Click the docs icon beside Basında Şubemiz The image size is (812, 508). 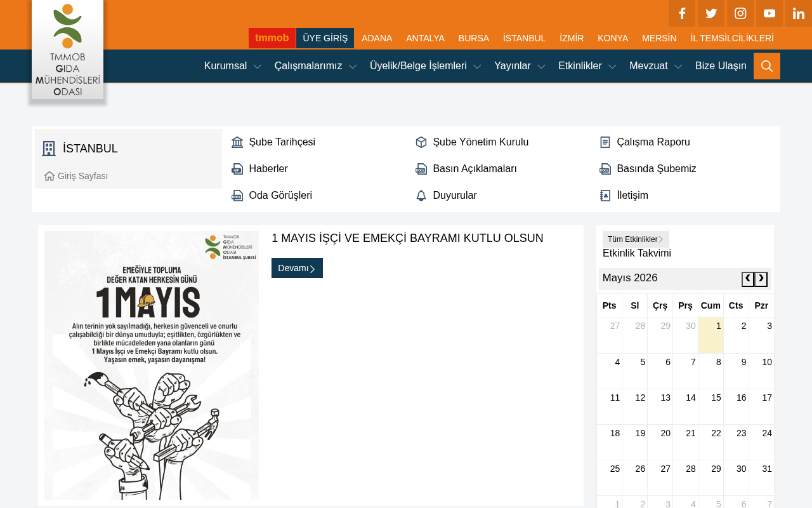(605, 169)
